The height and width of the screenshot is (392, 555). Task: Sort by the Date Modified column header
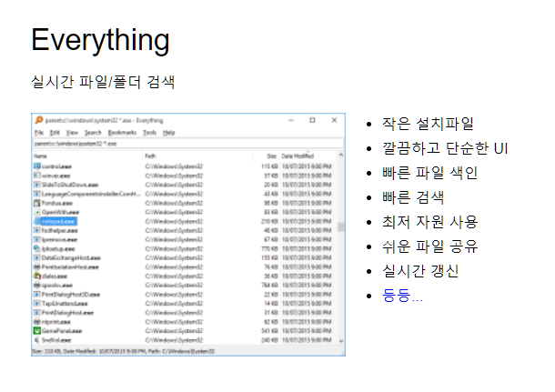click(308, 156)
